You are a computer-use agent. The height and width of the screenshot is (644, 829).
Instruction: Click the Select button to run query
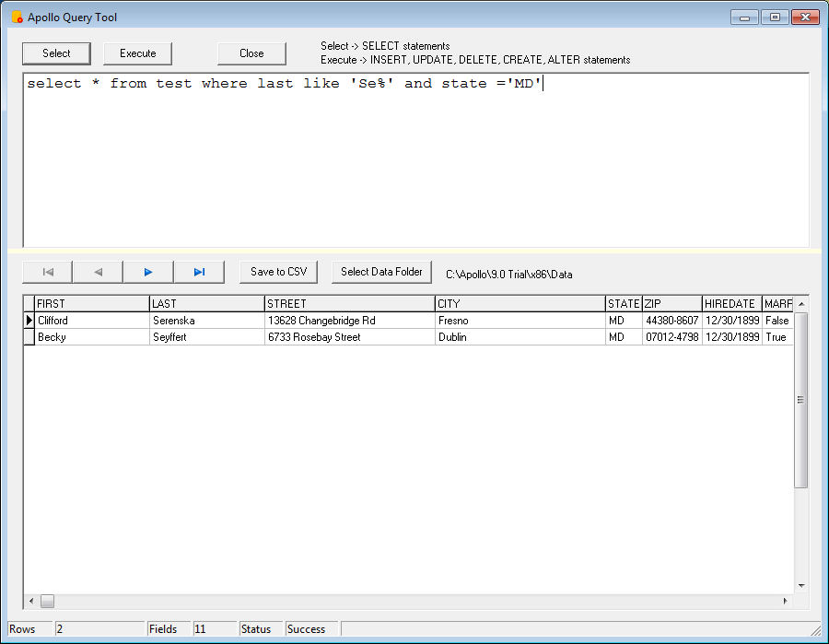coord(56,53)
